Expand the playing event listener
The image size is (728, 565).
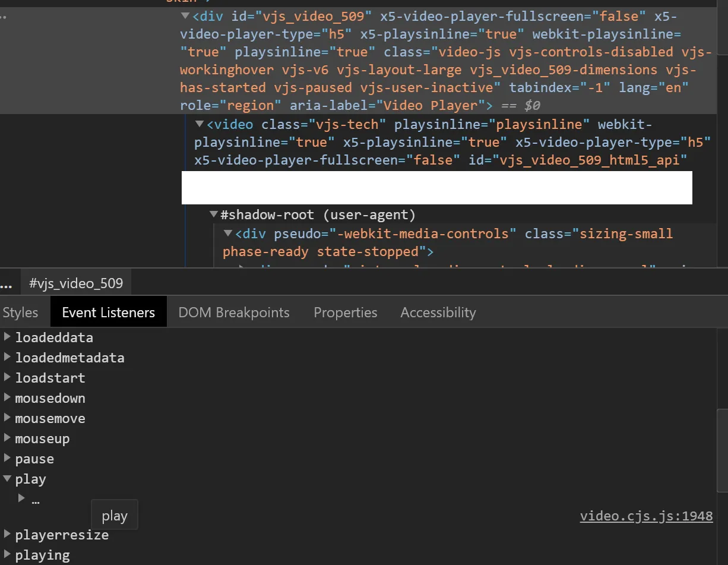[x=7, y=555]
